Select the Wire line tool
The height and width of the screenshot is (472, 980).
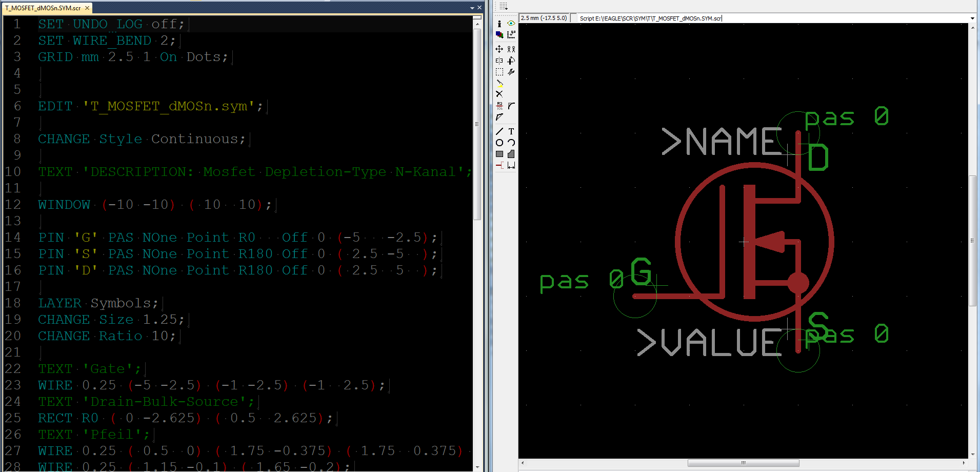pyautogui.click(x=499, y=131)
